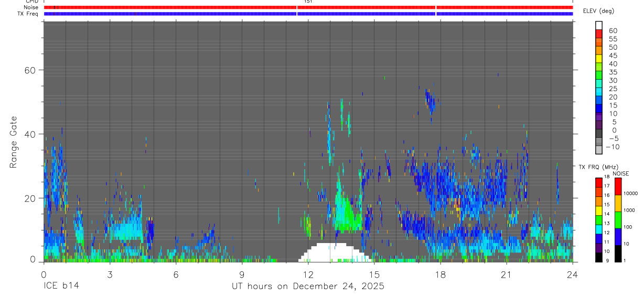Click the white dome-shaped gap near hour 13
This screenshot has height=297, width=644.
(x=336, y=253)
